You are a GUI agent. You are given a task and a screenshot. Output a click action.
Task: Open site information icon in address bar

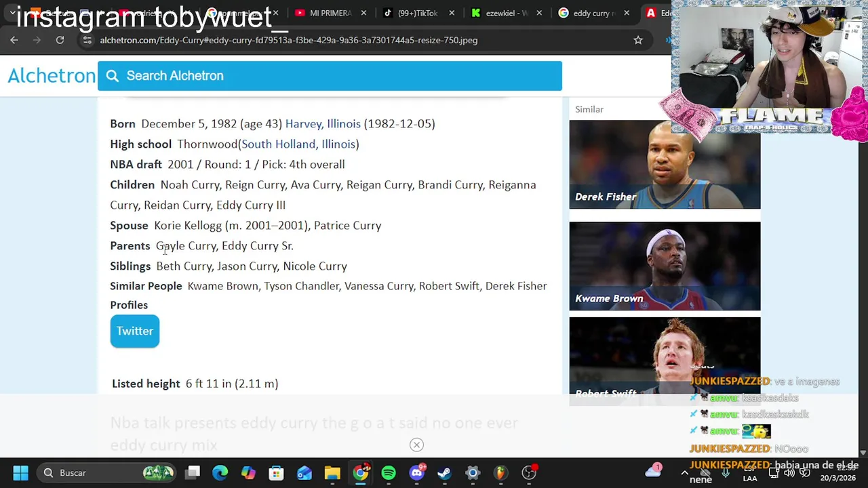pyautogui.click(x=87, y=40)
